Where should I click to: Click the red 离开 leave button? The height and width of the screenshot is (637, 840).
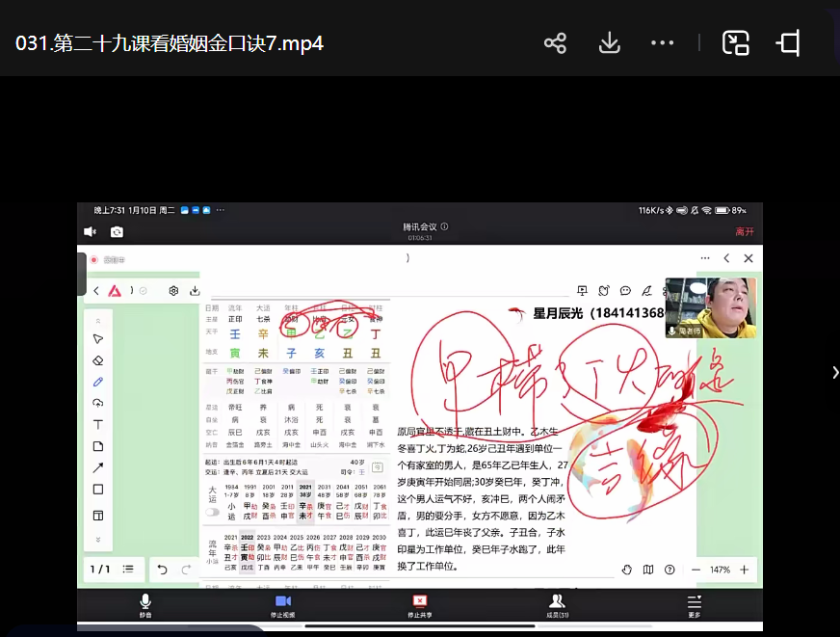tap(745, 232)
